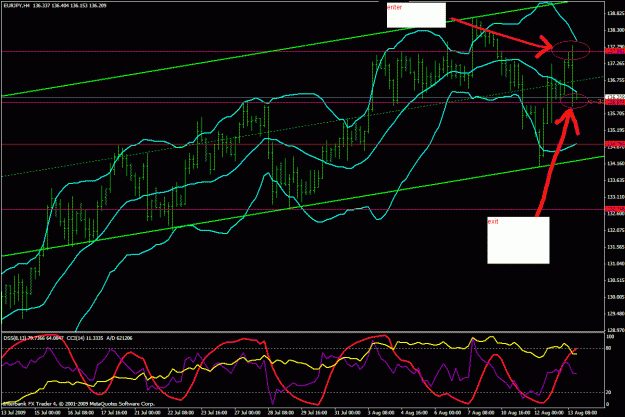Click the 135.195 price axis label
Screen dimensions: 625x417
[615, 130]
